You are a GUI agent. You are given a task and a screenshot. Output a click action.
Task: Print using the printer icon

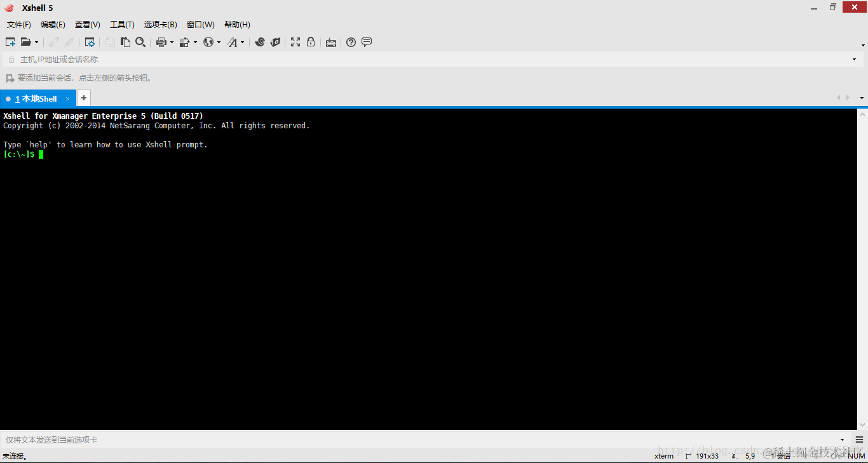[161, 42]
